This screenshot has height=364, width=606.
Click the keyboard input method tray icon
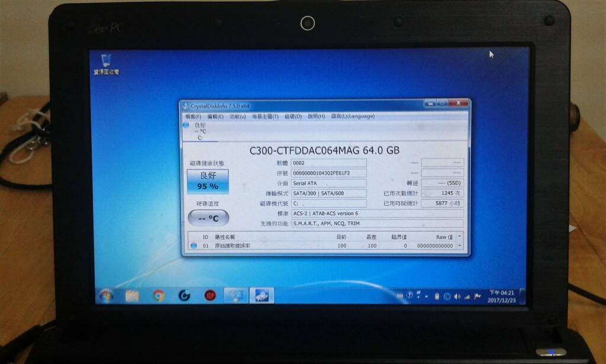tap(399, 296)
